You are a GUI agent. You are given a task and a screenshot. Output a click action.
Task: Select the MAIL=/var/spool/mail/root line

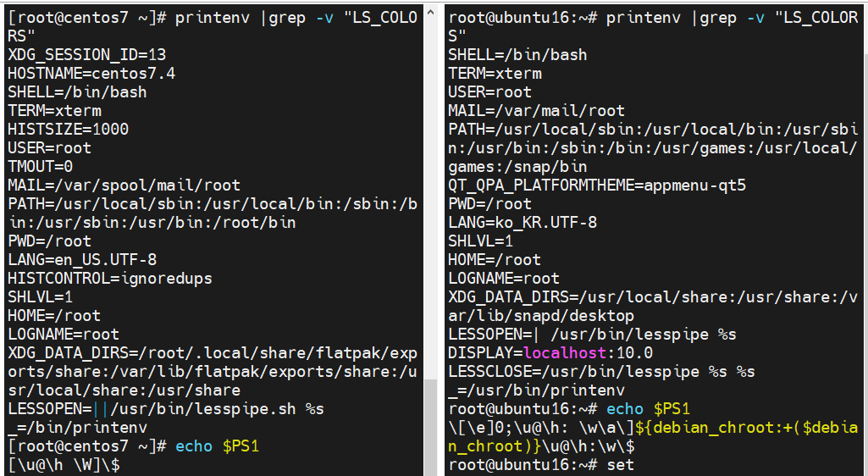pos(124,185)
